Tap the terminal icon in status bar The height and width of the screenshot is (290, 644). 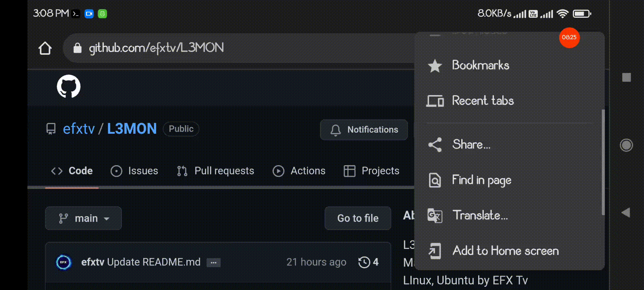click(76, 14)
